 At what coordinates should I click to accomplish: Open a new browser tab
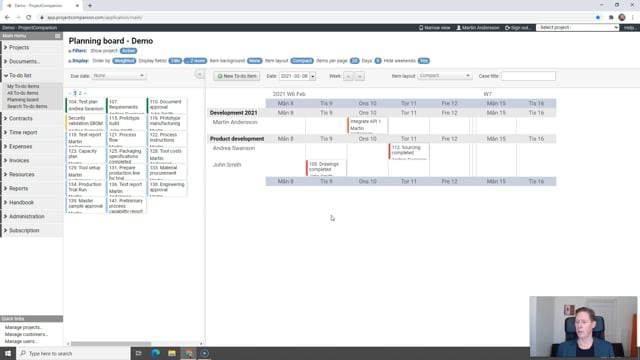[x=90, y=6]
